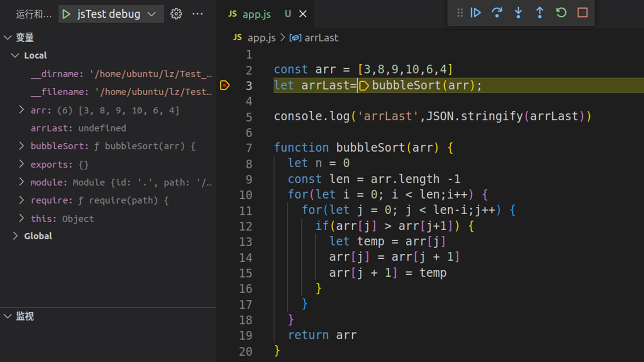Expand the require function variable

click(x=22, y=200)
